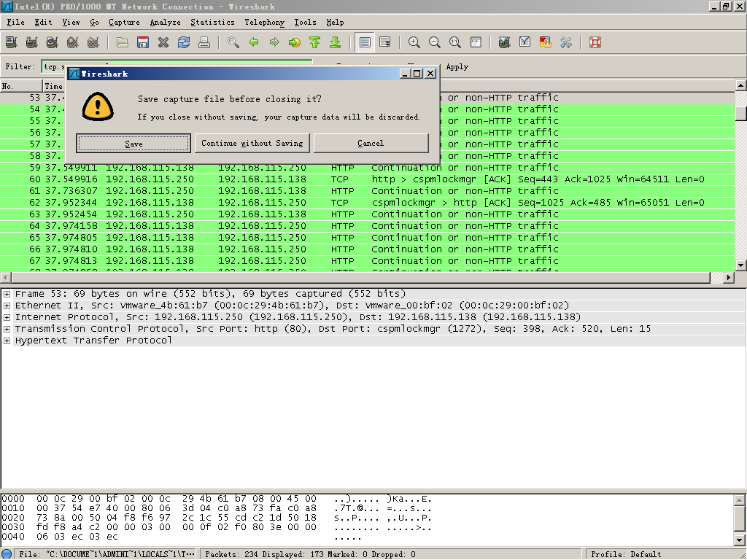Zoom out of packet text
This screenshot has width=747, height=560.
coord(435,42)
